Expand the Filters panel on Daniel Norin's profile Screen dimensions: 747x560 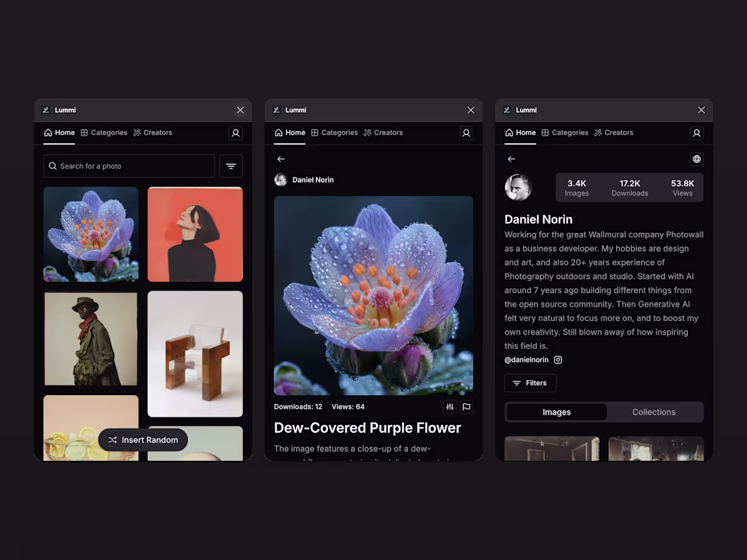pyautogui.click(x=530, y=383)
